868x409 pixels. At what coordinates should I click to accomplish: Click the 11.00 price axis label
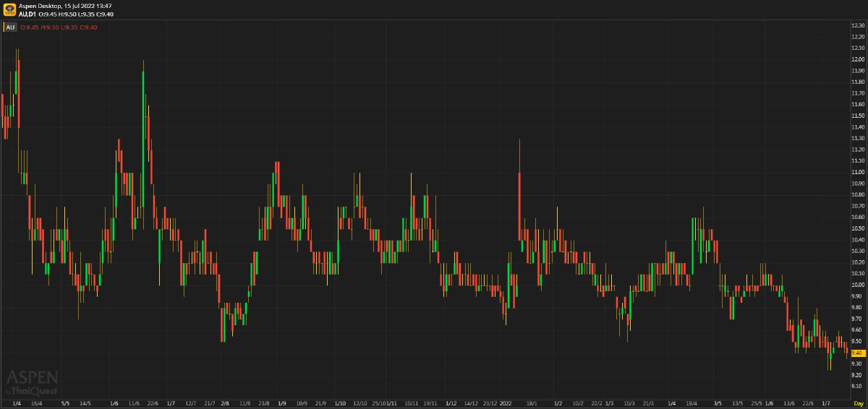coord(858,172)
